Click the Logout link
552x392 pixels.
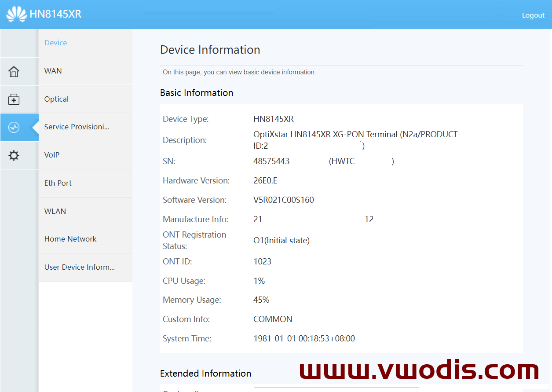pyautogui.click(x=533, y=15)
